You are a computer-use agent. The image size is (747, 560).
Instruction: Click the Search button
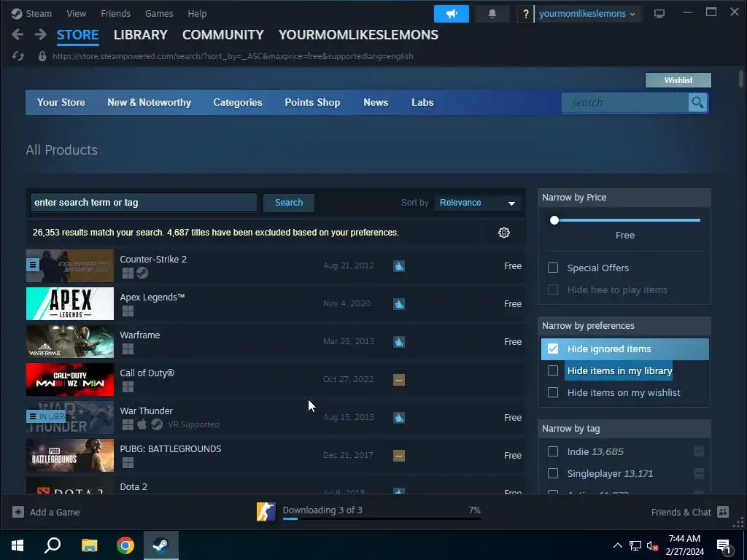(x=289, y=203)
